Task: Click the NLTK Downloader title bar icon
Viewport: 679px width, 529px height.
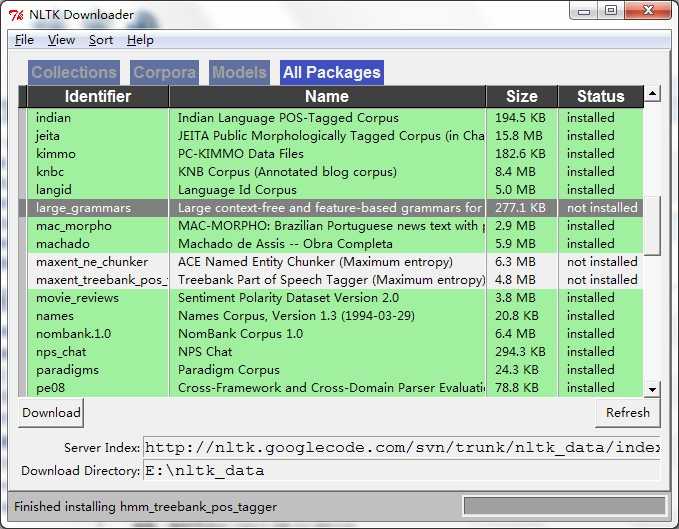Action: click(x=16, y=15)
